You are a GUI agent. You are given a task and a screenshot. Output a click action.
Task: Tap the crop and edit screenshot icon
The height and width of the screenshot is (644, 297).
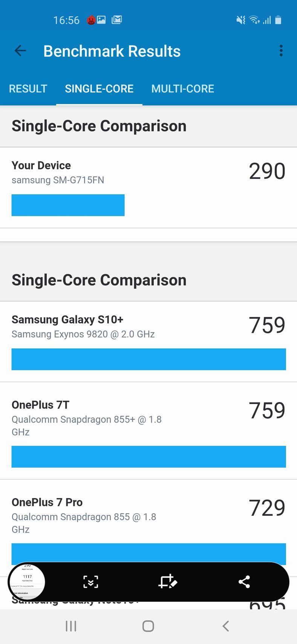[x=168, y=582]
